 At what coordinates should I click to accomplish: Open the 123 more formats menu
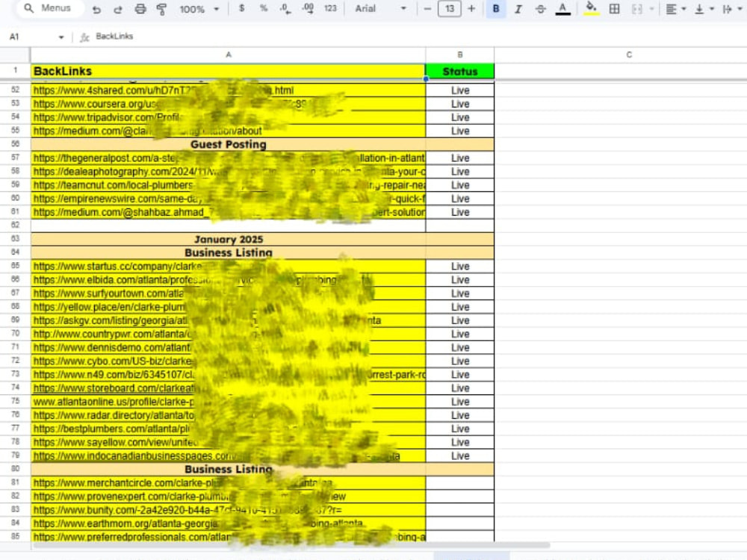coord(330,8)
